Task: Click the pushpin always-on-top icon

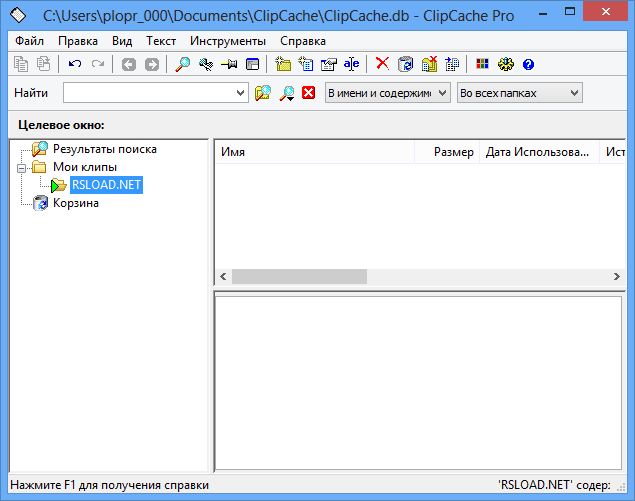Action: pos(229,64)
